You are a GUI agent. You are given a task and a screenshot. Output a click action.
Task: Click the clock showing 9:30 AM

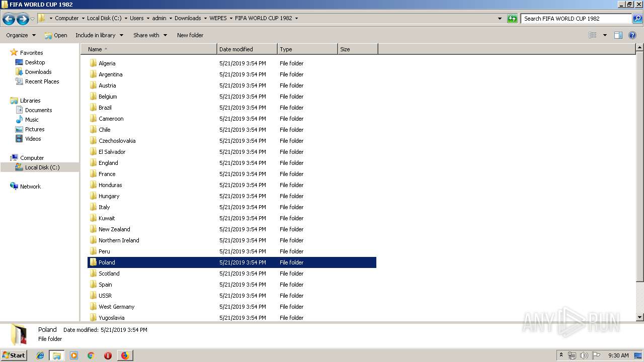618,355
